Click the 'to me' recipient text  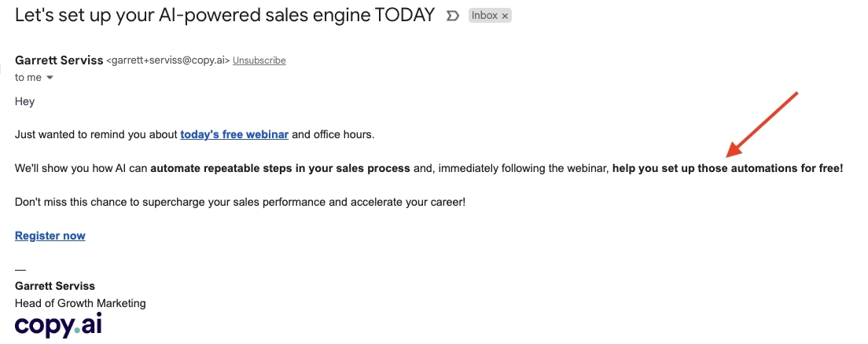pyautogui.click(x=28, y=78)
